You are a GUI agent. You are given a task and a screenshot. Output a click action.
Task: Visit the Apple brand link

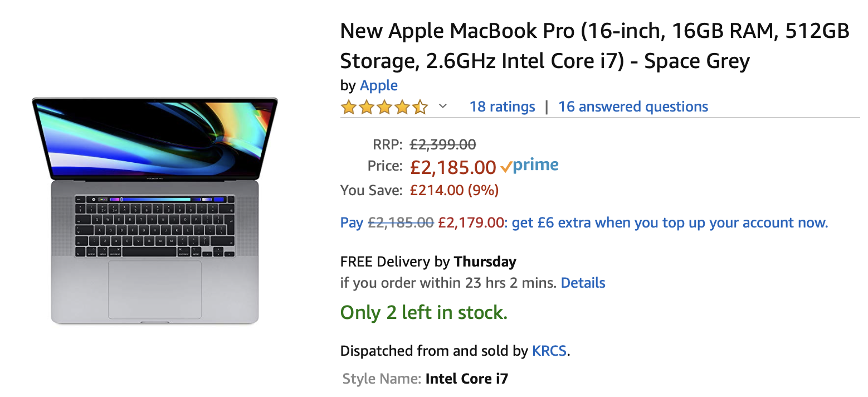[x=379, y=86]
